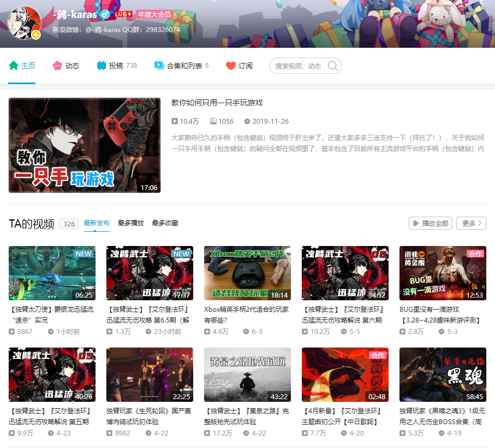Open title 教你如何只用一只手玩游戏

[x=217, y=103]
